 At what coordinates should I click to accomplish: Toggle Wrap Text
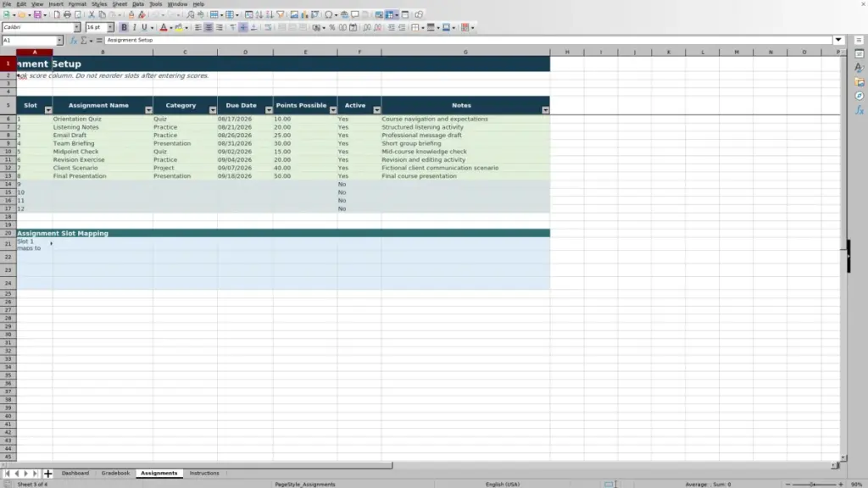coord(268,27)
